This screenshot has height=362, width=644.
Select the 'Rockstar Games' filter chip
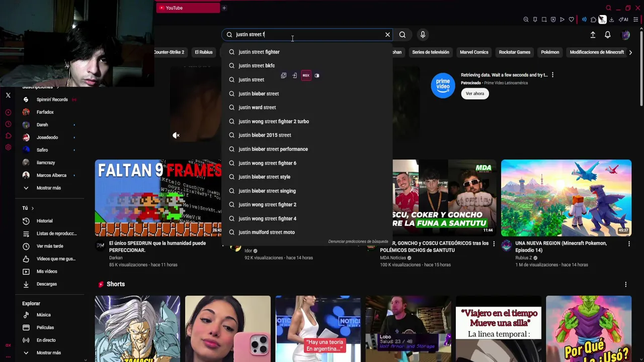pyautogui.click(x=514, y=52)
